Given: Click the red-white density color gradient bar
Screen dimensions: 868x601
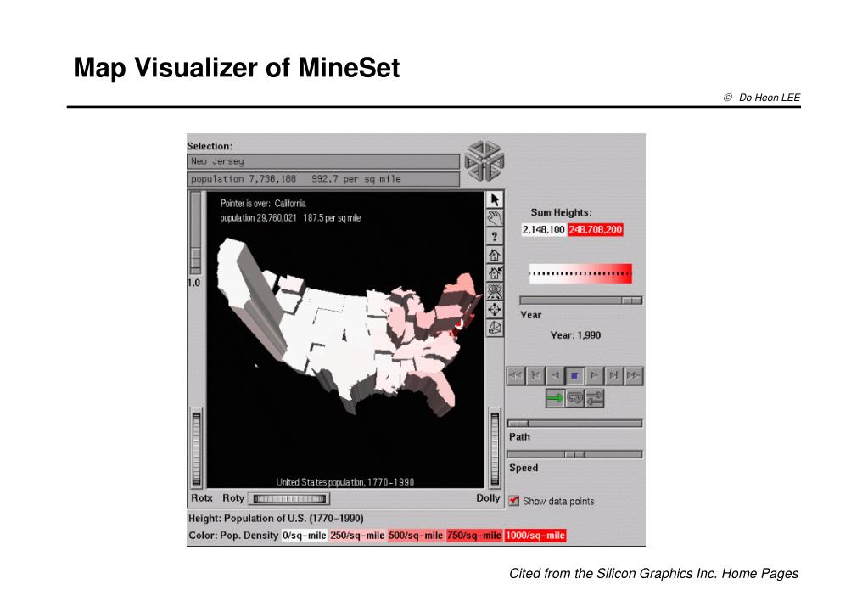Looking at the screenshot, I should pos(580,273).
